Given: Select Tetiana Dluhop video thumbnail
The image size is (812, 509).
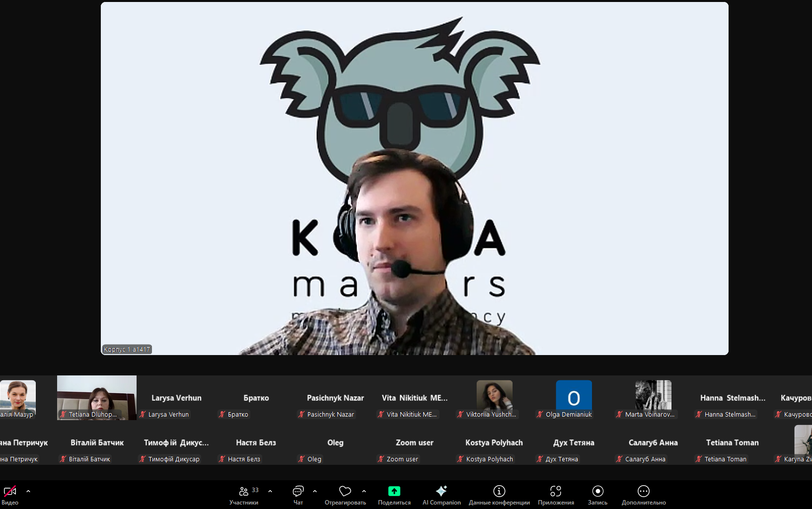Looking at the screenshot, I should (x=97, y=398).
